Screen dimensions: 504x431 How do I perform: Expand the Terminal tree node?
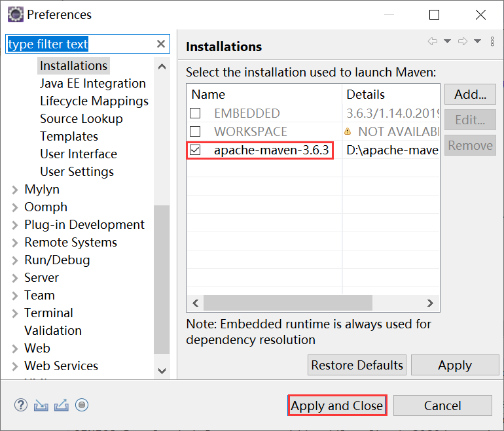point(14,313)
